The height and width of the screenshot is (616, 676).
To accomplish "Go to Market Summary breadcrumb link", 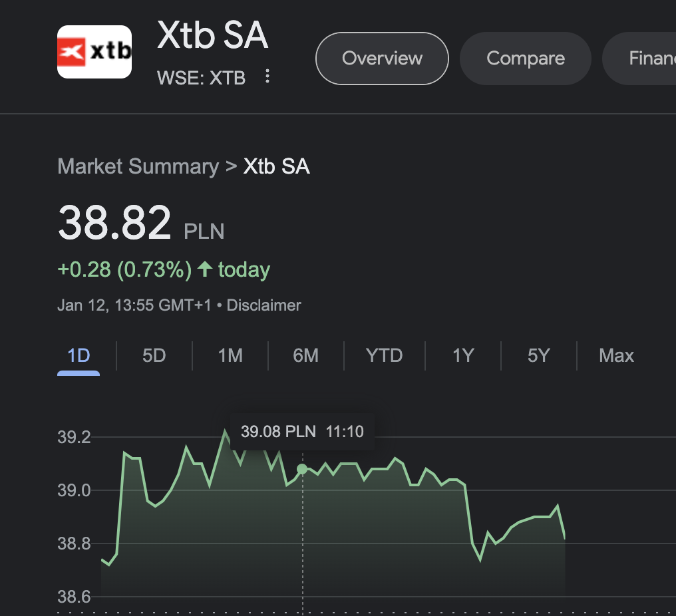I will pyautogui.click(x=138, y=166).
